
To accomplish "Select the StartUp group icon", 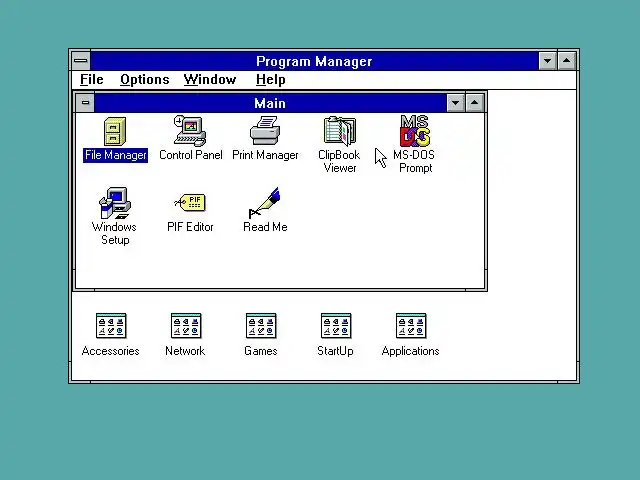I will point(336,326).
